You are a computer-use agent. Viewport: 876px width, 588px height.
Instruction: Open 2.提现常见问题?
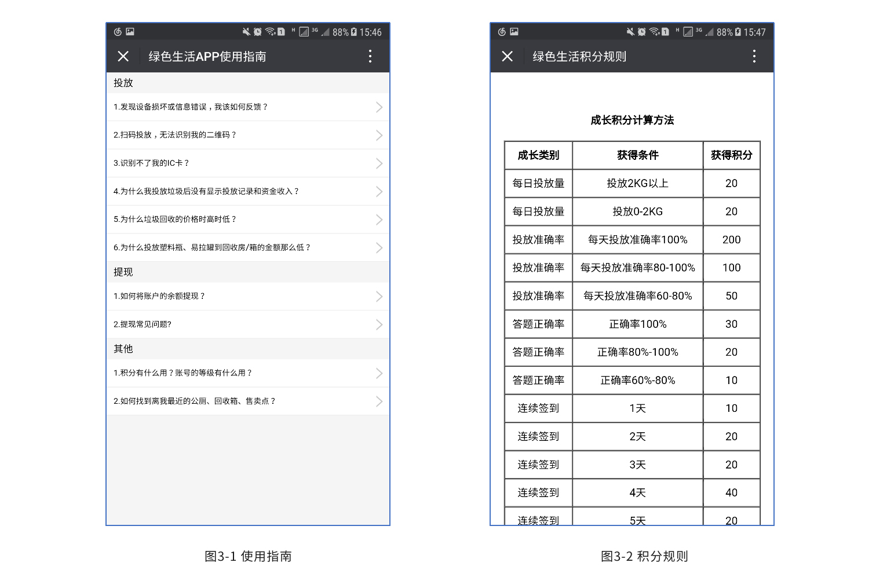pos(248,324)
